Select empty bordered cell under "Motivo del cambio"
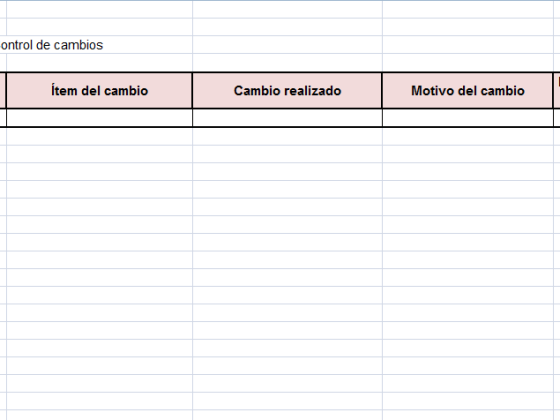Image resolution: width=560 pixels, height=420 pixels. [x=468, y=118]
